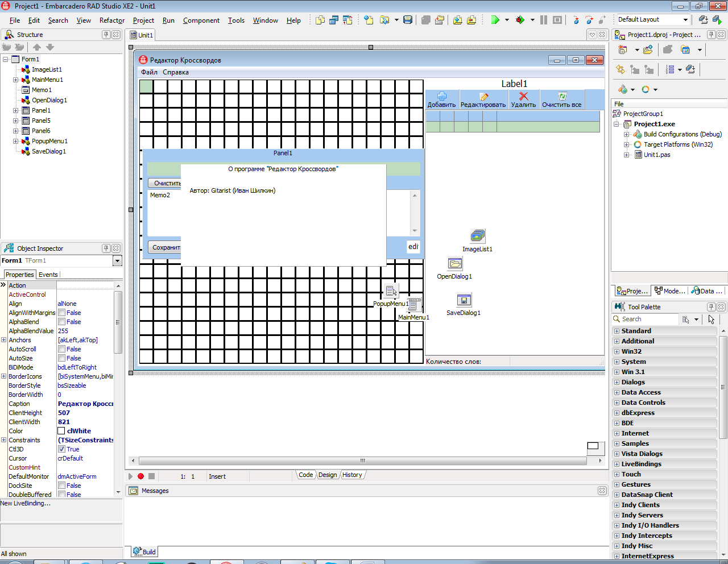Select the ImageList1 component on the form
This screenshot has width=728, height=564.
(478, 236)
